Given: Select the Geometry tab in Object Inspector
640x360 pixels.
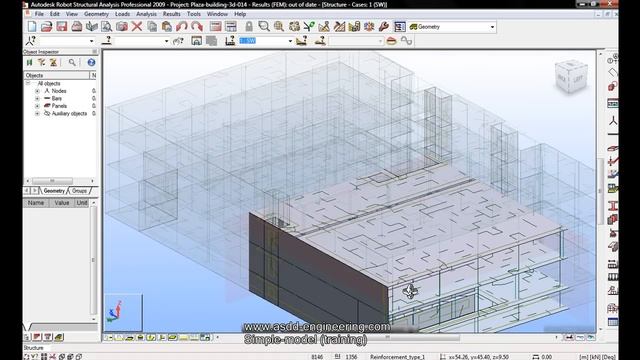Looking at the screenshot, I should click(53, 191).
